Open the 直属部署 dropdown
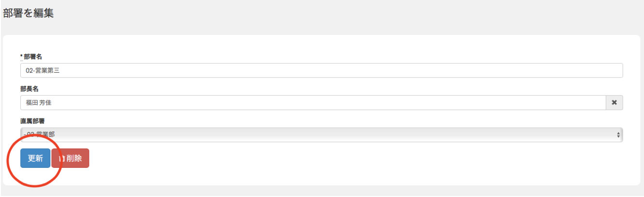This screenshot has height=197, width=644. pos(321,135)
